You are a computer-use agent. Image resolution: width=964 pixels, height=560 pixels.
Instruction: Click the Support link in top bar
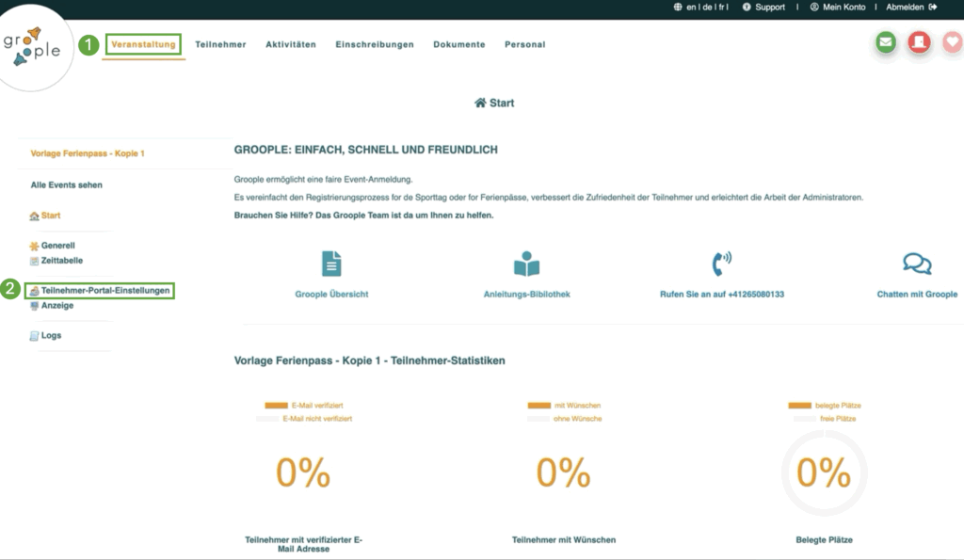click(768, 7)
